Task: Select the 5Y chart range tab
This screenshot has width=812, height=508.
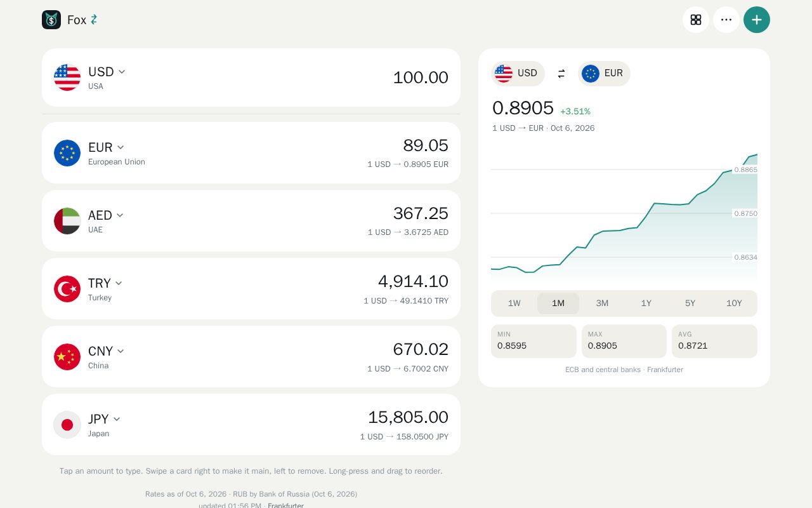Action: pos(690,304)
